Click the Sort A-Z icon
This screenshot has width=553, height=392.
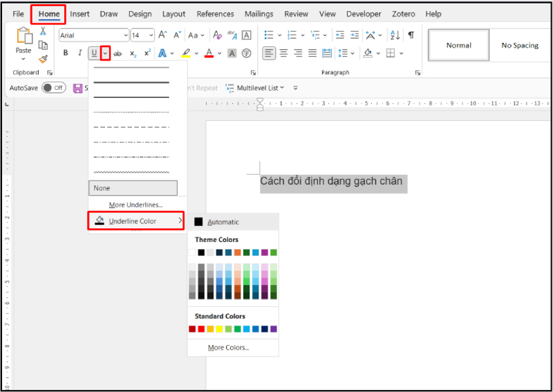(394, 35)
